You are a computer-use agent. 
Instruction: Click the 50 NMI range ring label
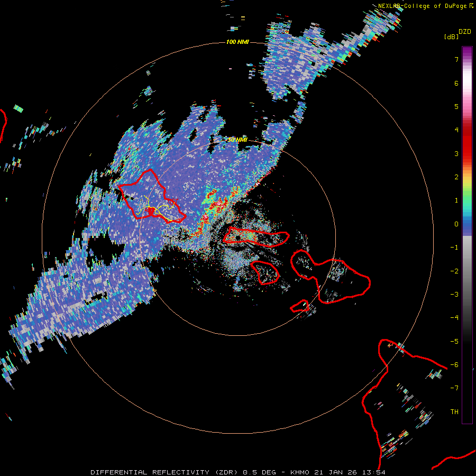237,140
